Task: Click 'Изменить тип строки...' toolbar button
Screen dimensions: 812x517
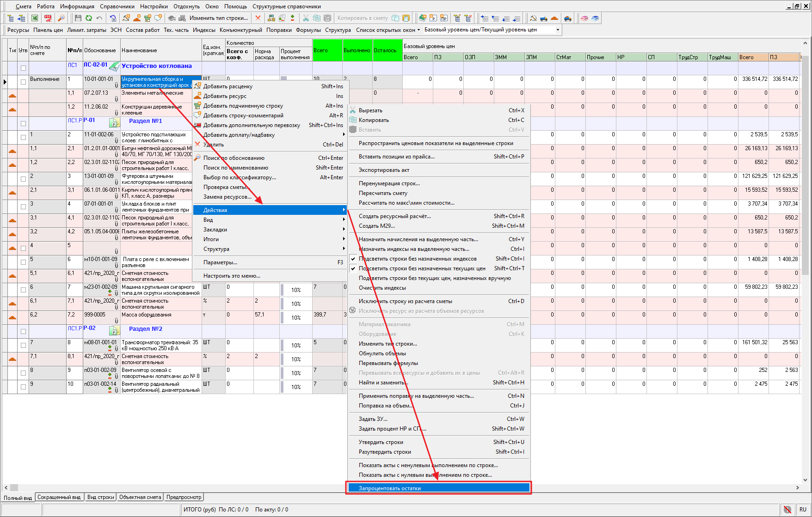Action: coord(218,18)
